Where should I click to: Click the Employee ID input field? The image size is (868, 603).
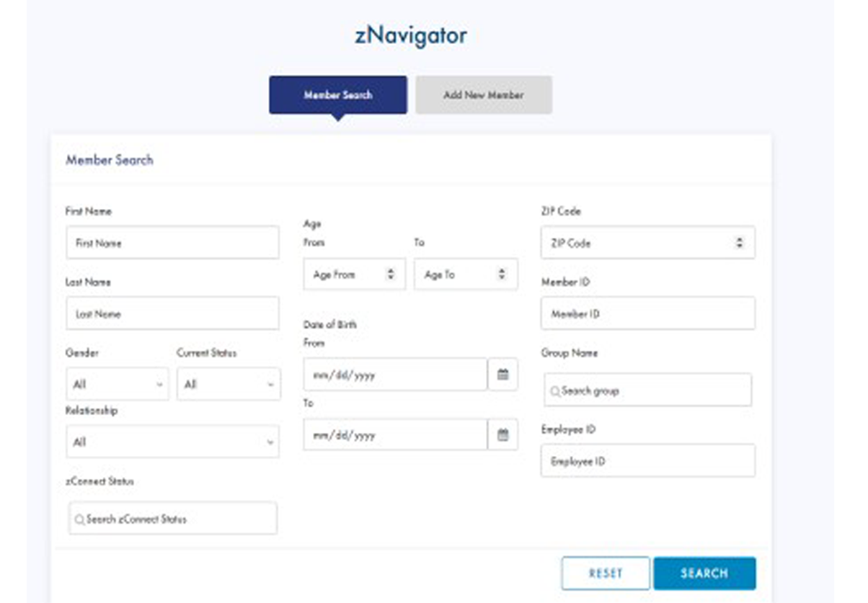(x=647, y=461)
